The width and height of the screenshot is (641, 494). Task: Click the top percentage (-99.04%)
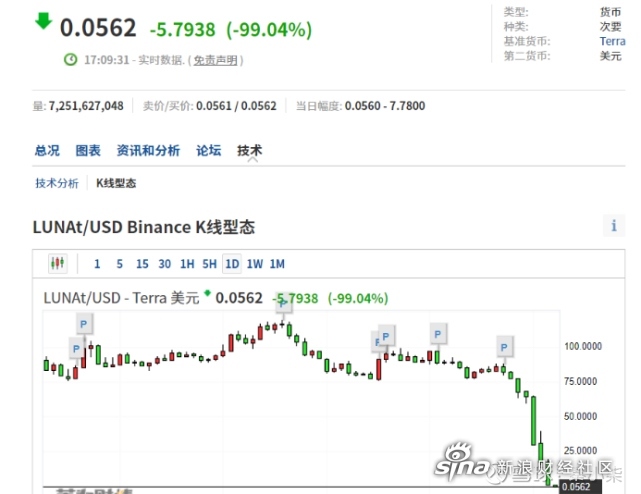point(269,29)
